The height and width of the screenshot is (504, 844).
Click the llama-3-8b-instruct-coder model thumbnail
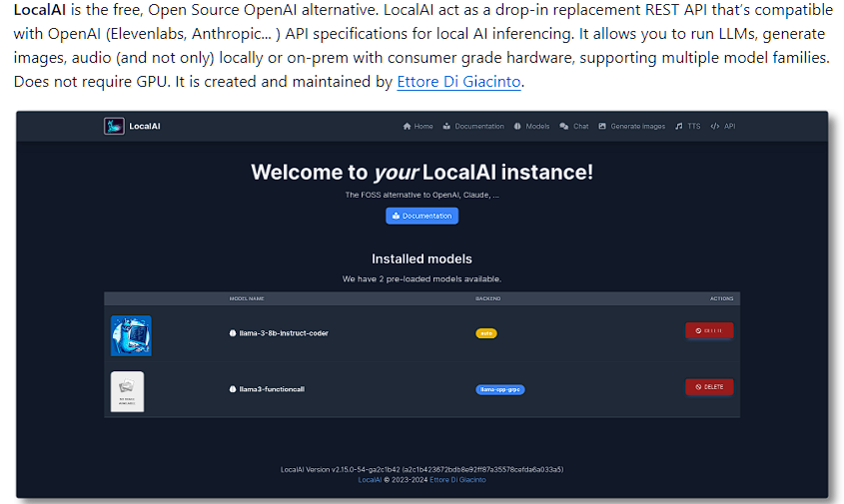(131, 335)
